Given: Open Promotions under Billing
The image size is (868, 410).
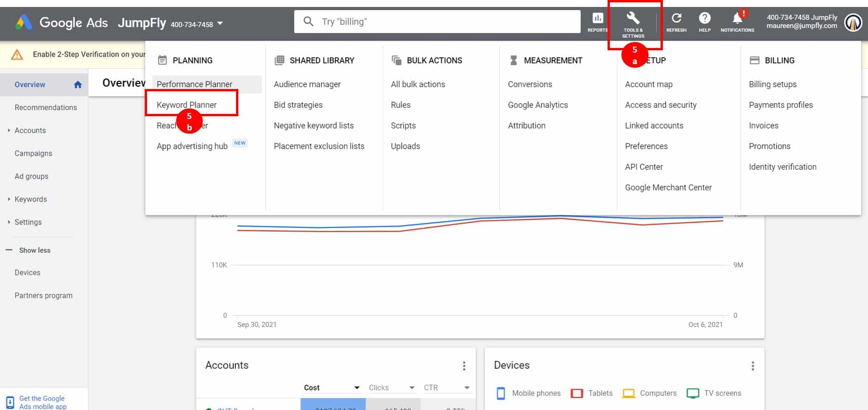Looking at the screenshot, I should [770, 146].
